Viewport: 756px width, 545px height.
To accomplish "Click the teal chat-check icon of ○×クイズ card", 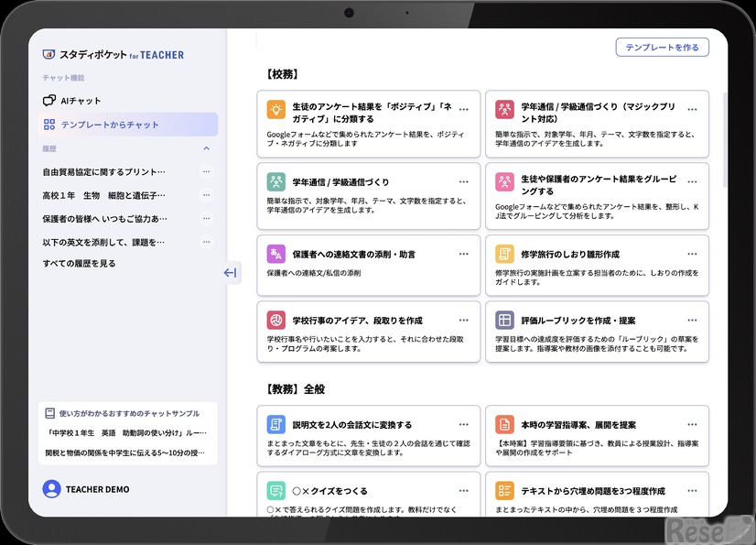I will click(x=276, y=491).
